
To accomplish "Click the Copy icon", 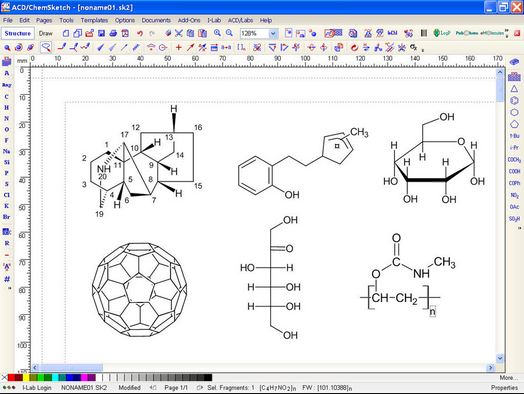I will click(x=190, y=33).
